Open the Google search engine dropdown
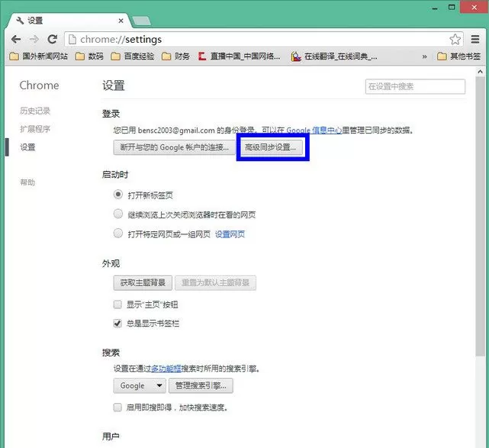489x448 pixels. click(x=140, y=386)
